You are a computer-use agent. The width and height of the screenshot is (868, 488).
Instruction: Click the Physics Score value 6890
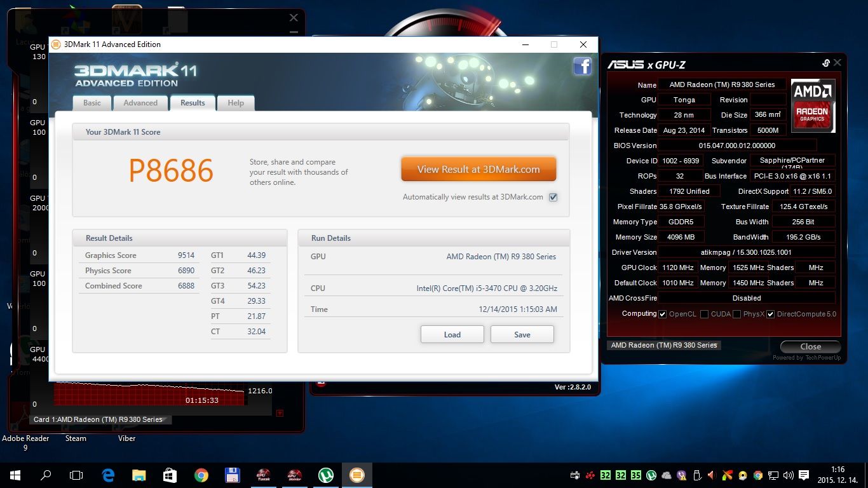click(186, 271)
